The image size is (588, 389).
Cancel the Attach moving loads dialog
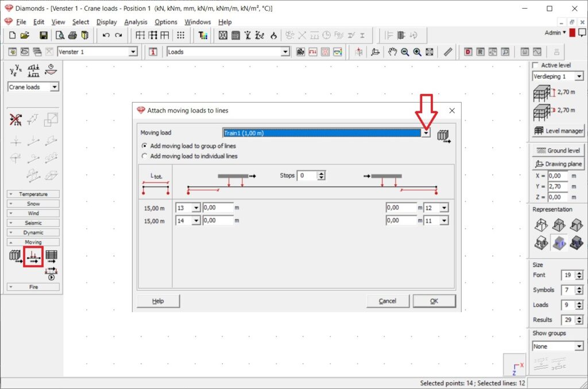[388, 301]
